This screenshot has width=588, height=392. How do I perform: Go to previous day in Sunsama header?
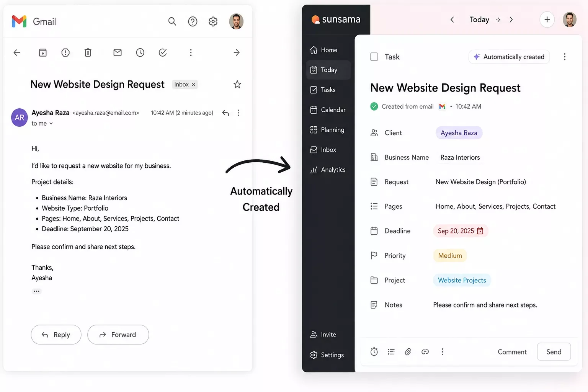(452, 20)
